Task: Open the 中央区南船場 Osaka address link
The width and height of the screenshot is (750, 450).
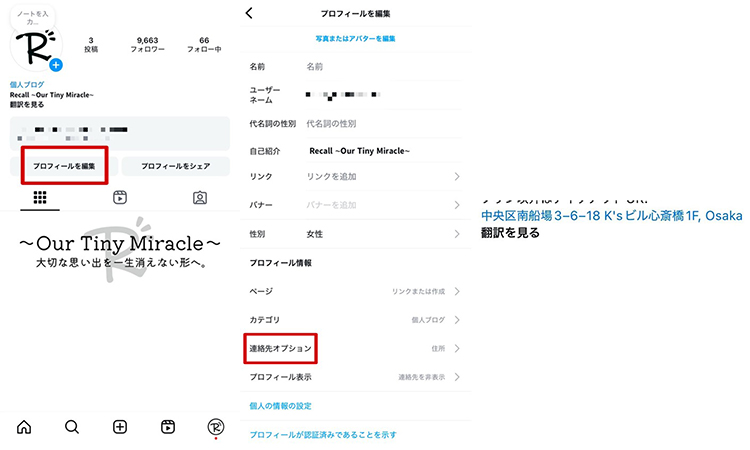Action: click(x=612, y=216)
